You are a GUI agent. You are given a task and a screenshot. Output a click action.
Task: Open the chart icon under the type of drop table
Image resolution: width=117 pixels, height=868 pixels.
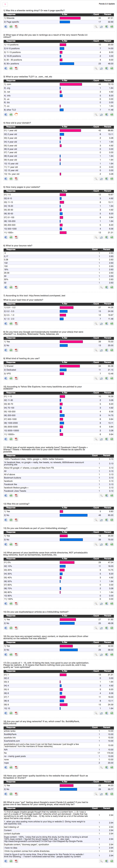tap(101, 68)
